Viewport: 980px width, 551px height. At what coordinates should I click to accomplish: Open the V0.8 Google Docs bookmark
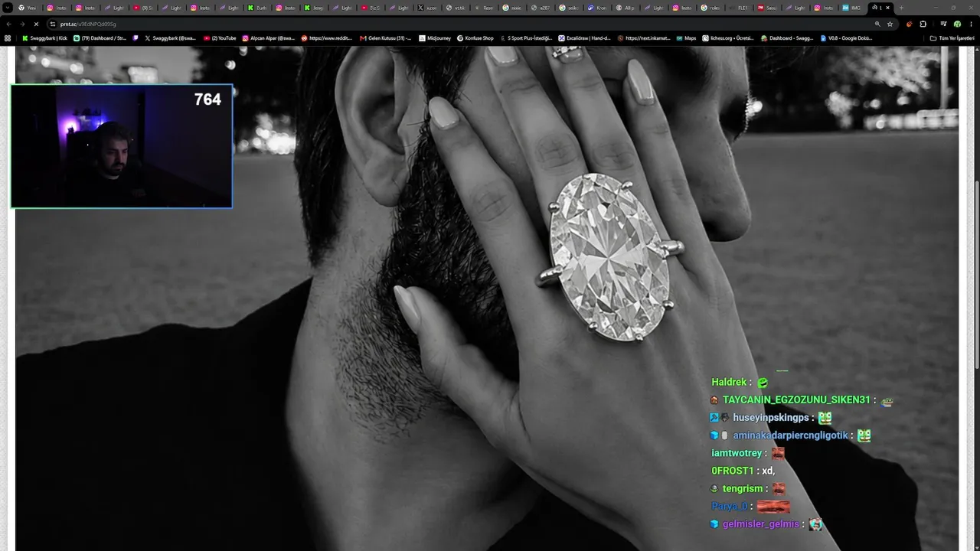(x=847, y=37)
